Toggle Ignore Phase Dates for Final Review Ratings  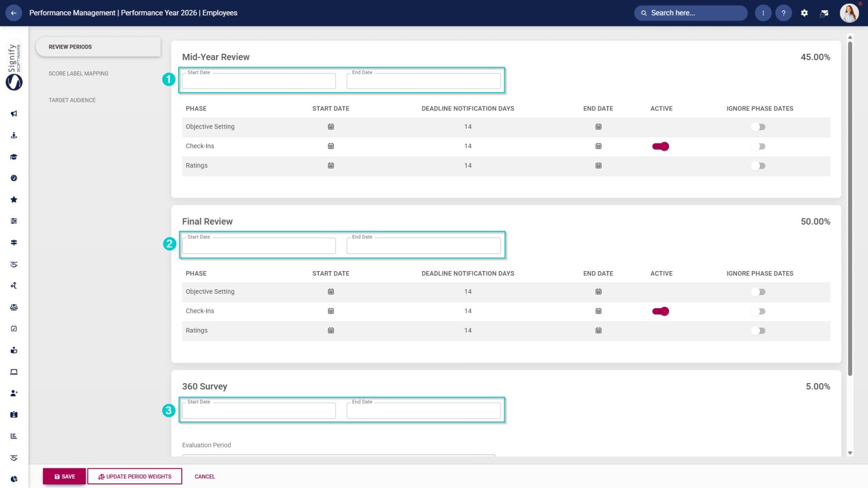point(758,330)
